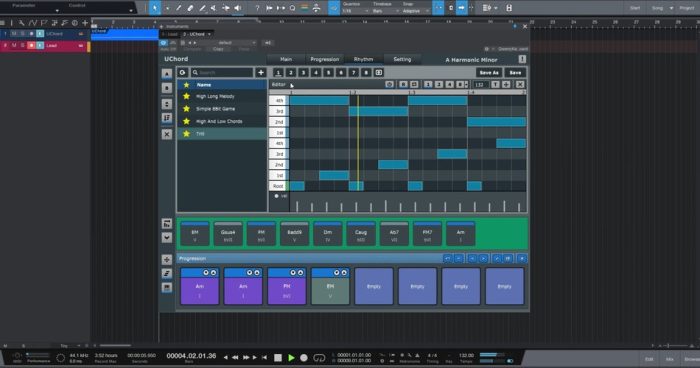Solo the UChord track
This screenshot has width=700, height=368.
pyautogui.click(x=22, y=33)
